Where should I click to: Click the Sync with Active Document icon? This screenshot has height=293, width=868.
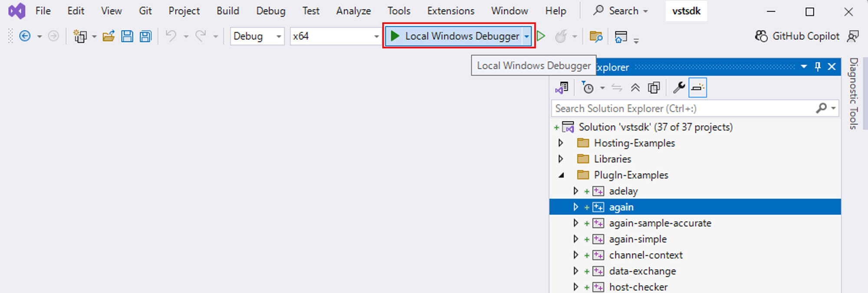[x=617, y=88]
